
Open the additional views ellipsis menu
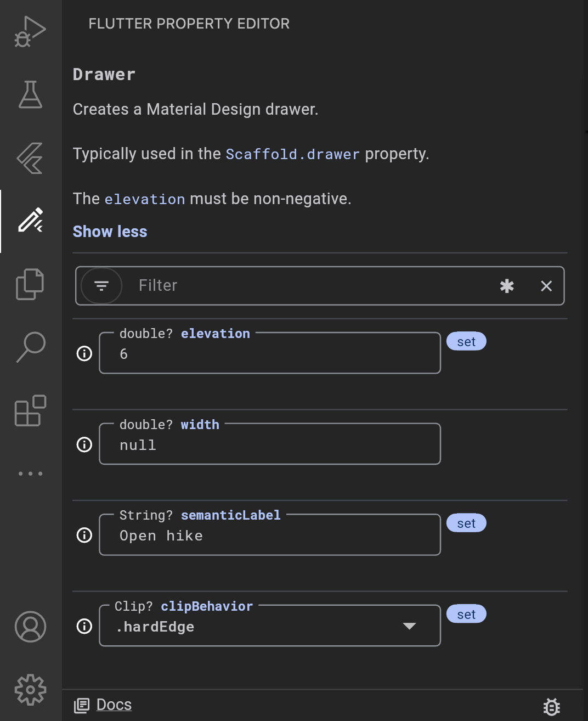click(x=30, y=473)
